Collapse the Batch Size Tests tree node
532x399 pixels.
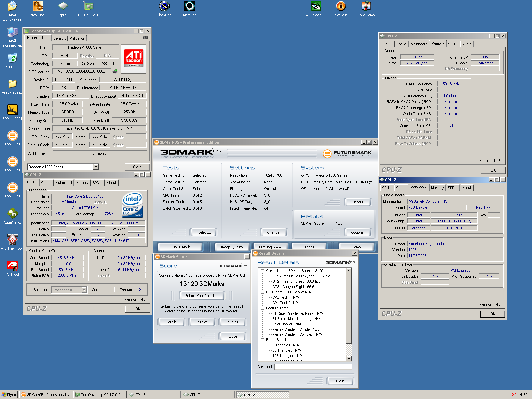tap(262, 340)
